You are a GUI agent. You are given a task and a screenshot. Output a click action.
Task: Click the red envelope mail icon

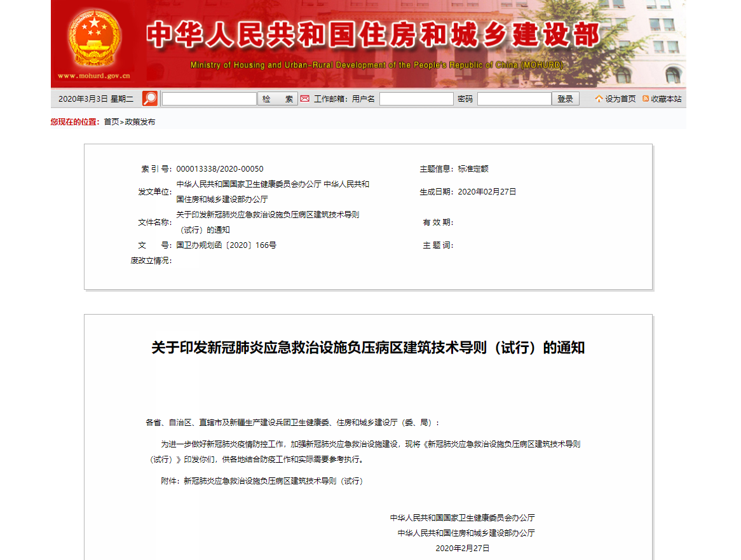305,99
